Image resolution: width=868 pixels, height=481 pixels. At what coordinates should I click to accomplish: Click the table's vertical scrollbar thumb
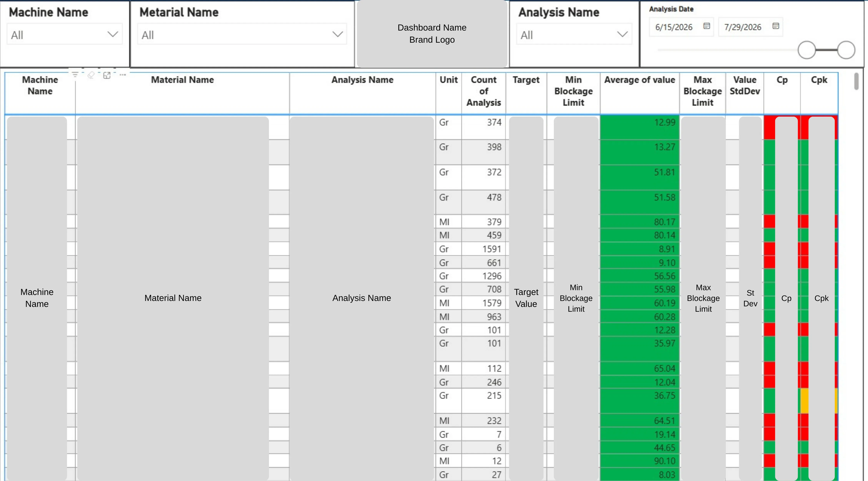click(x=856, y=81)
